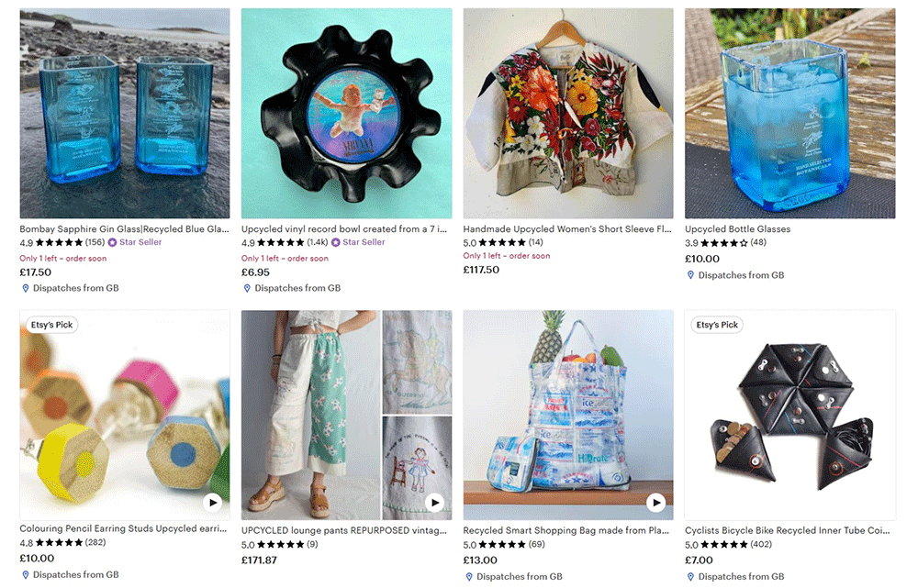918x588 pixels.
Task: Click the Etsy's Pick badge on inner tube coin purses
Action: tap(717, 325)
